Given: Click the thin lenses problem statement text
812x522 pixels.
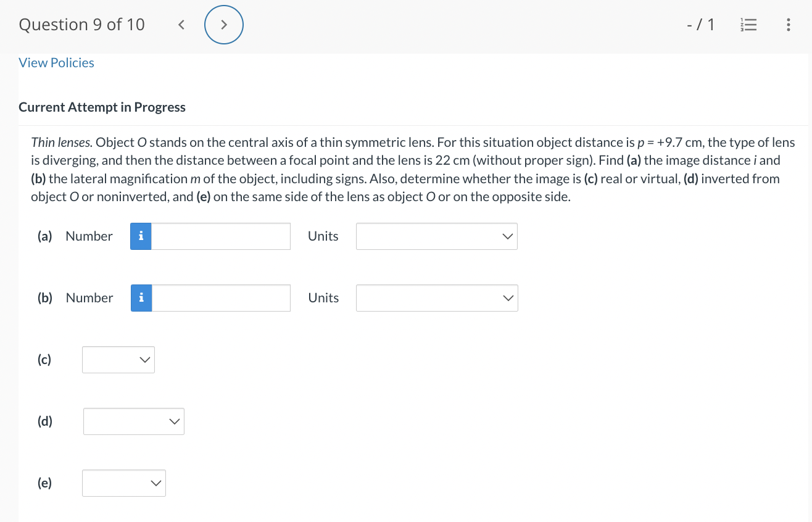Looking at the screenshot, I should pyautogui.click(x=412, y=170).
